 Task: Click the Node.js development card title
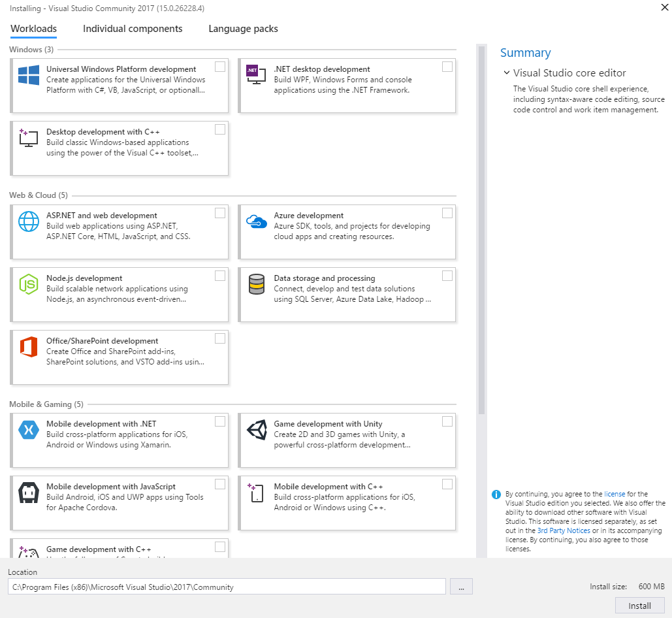coord(84,278)
